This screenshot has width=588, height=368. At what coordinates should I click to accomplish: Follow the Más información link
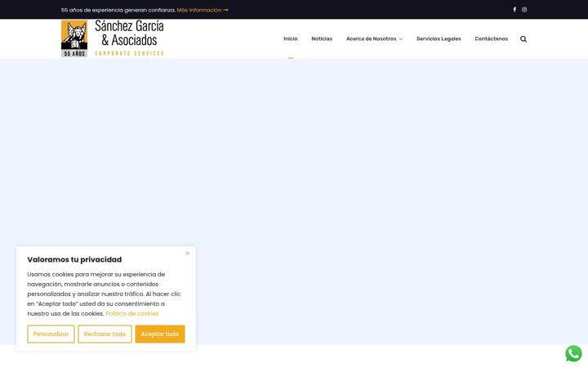click(x=203, y=10)
